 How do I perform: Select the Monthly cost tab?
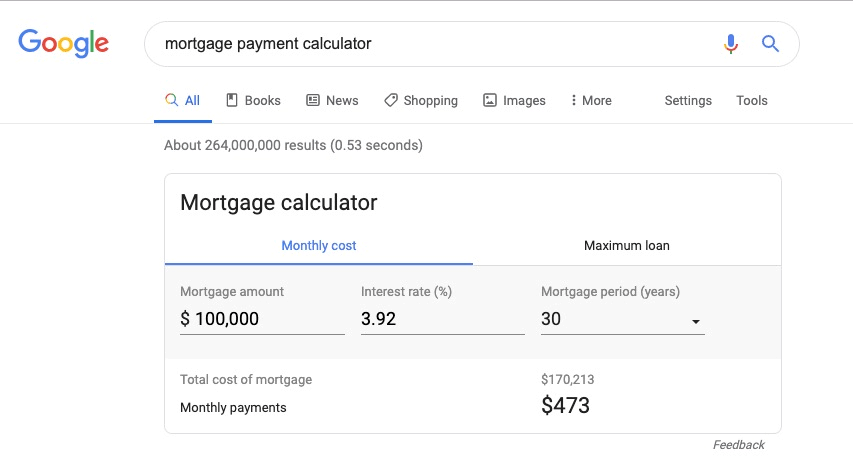319,246
